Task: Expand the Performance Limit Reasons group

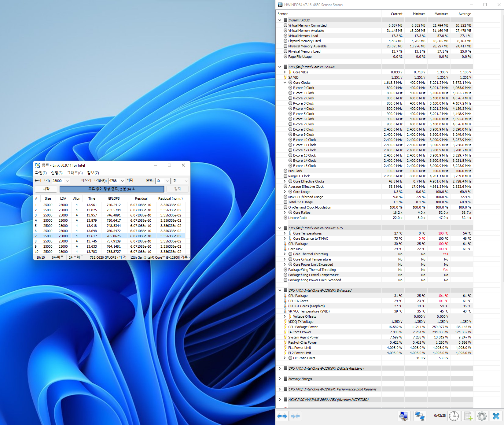Action: pos(280,389)
